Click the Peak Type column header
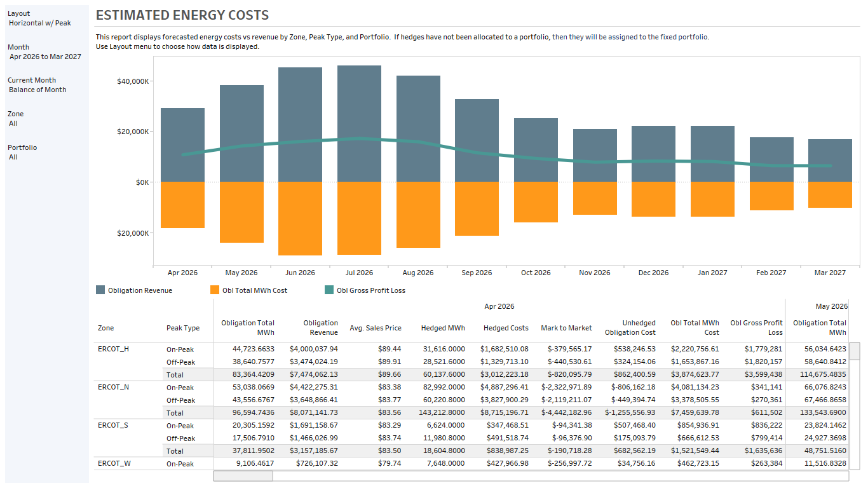 (183, 328)
